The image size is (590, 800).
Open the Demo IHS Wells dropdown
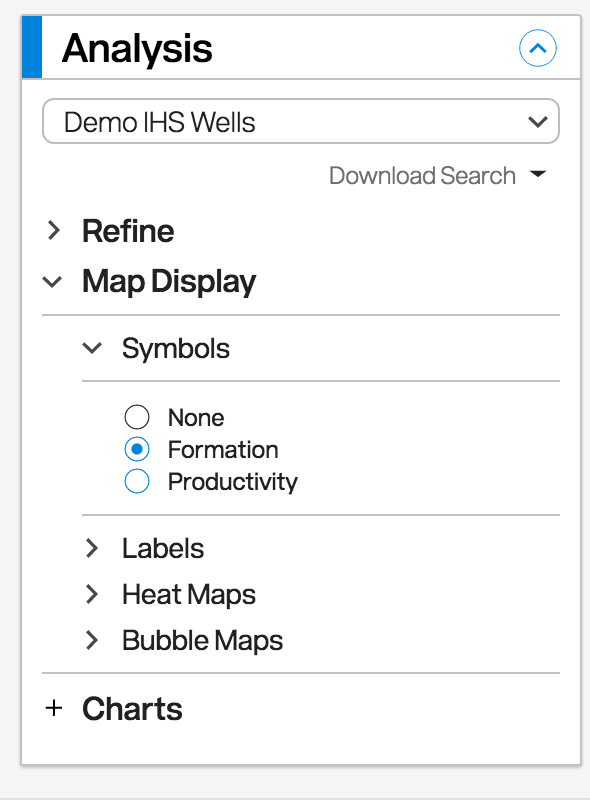pos(301,121)
